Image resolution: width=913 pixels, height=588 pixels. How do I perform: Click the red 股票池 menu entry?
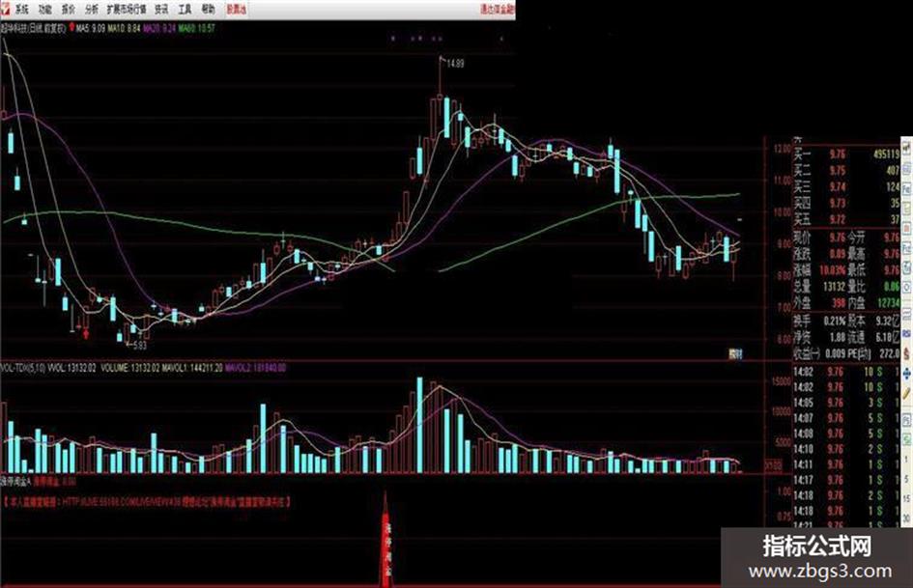click(x=236, y=9)
